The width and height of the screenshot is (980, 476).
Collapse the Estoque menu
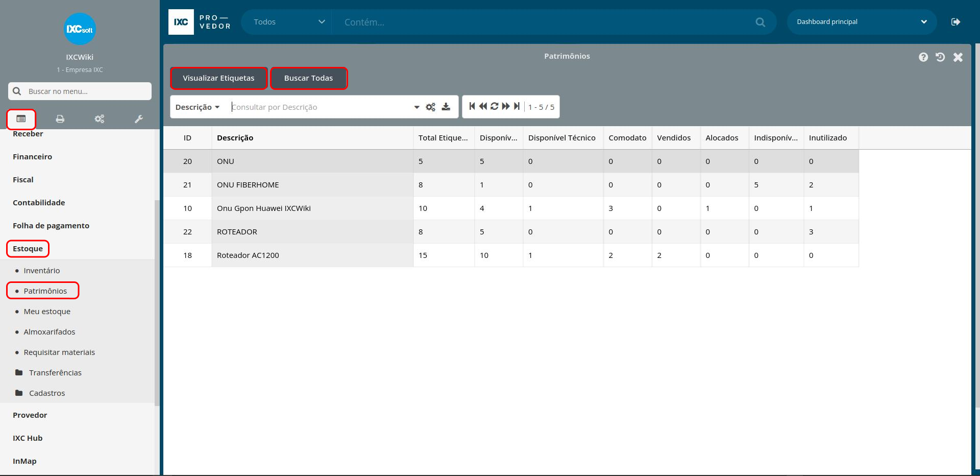click(28, 249)
